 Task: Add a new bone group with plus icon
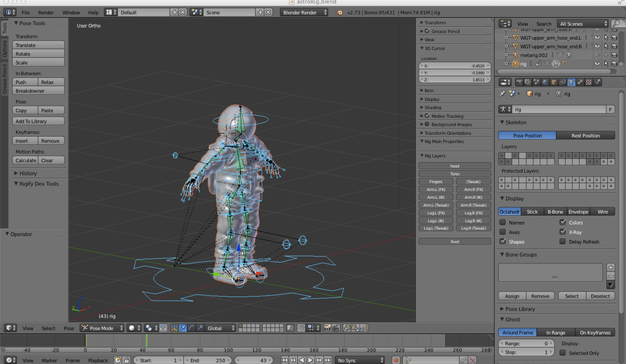pyautogui.click(x=609, y=267)
